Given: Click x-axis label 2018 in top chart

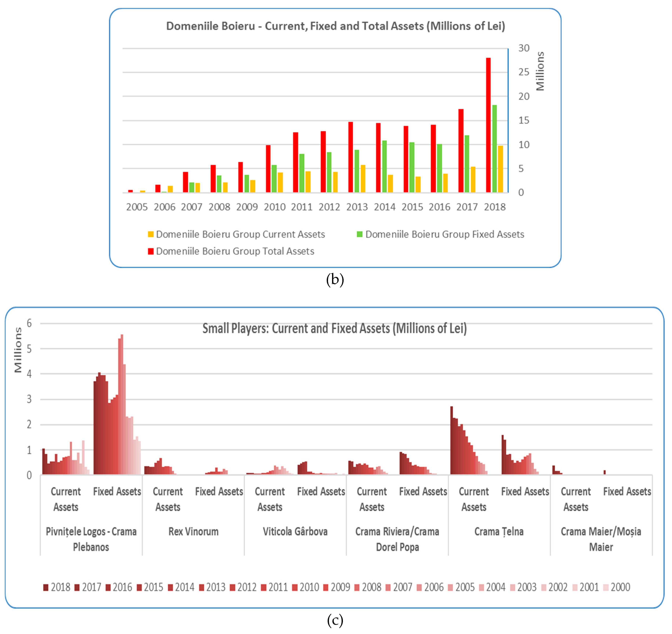Looking at the screenshot, I should pos(495,207).
